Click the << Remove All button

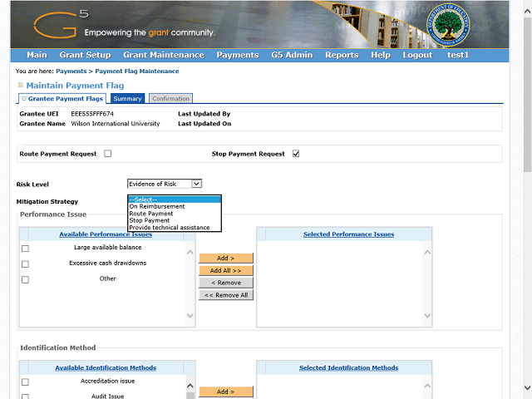226,295
